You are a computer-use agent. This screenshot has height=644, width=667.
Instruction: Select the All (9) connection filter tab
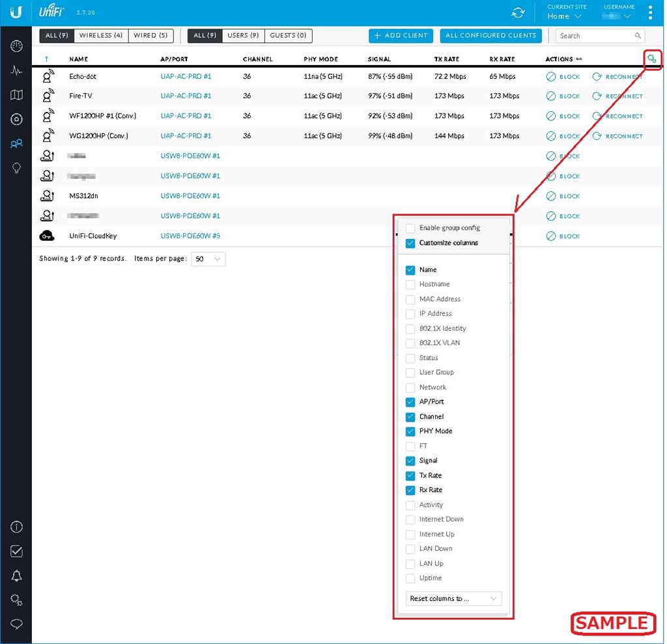[x=57, y=36]
